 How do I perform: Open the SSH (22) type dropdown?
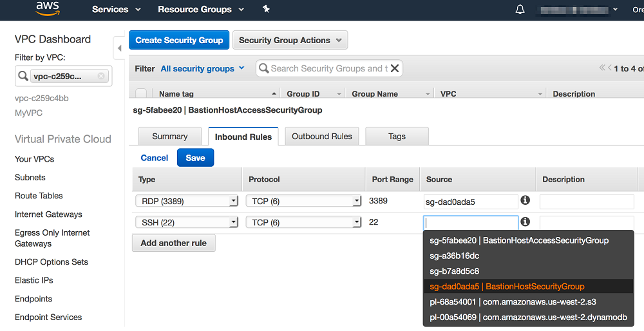coord(187,222)
